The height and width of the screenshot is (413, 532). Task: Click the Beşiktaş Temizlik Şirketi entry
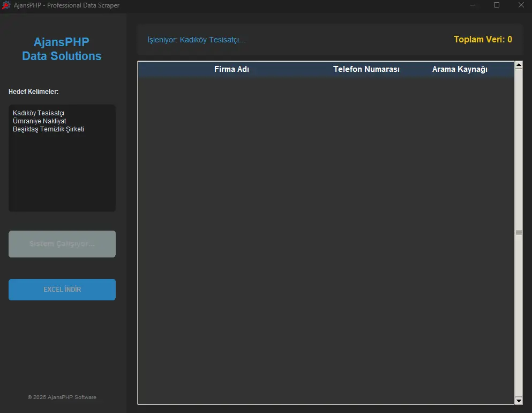pos(48,129)
